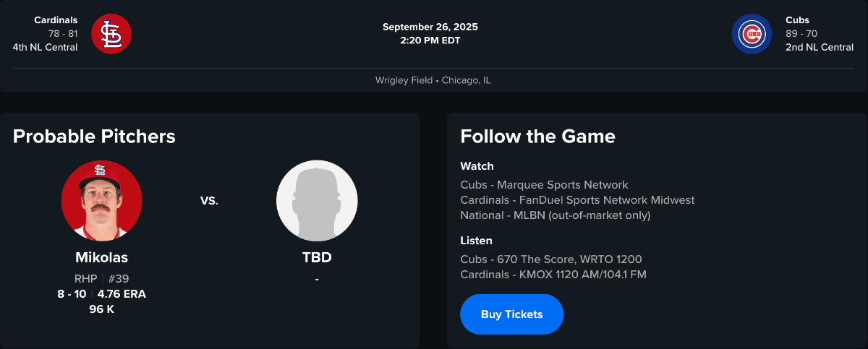Click Cardinals KMOX 1120 AM radio listing
This screenshot has height=349, width=868.
[553, 275]
